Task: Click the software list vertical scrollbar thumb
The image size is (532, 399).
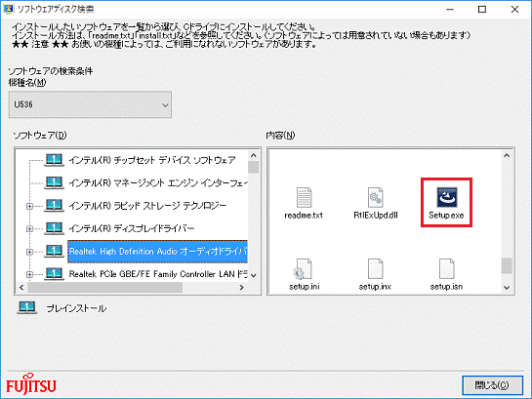Action: pyautogui.click(x=254, y=167)
